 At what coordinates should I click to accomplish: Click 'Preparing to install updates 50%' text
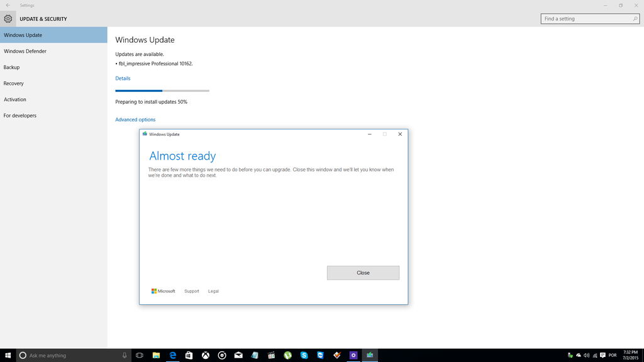click(151, 102)
